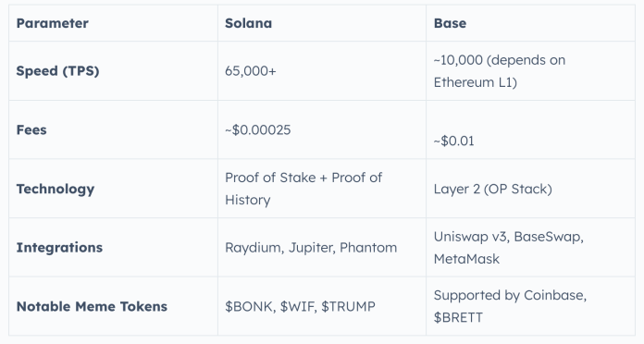Screen dimensions: 644x344
Task: Click the Uniswap v3, BaseSwap, MetaMask cell
Action: [x=509, y=248]
